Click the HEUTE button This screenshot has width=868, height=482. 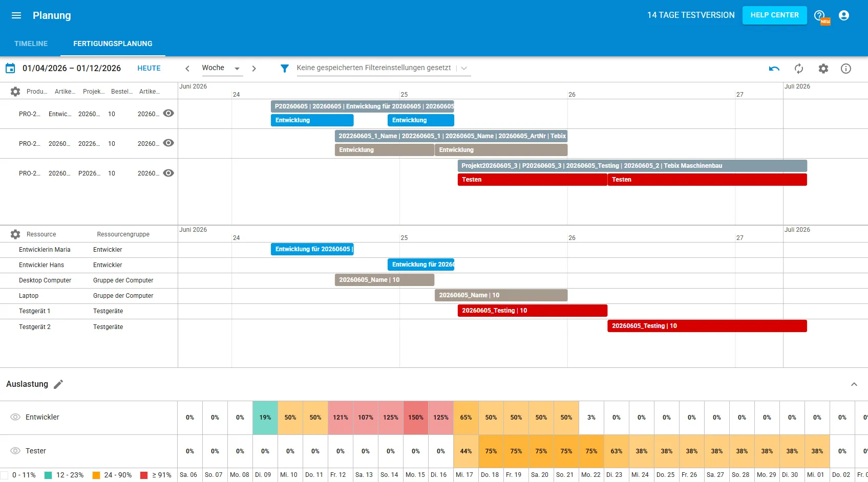149,68
